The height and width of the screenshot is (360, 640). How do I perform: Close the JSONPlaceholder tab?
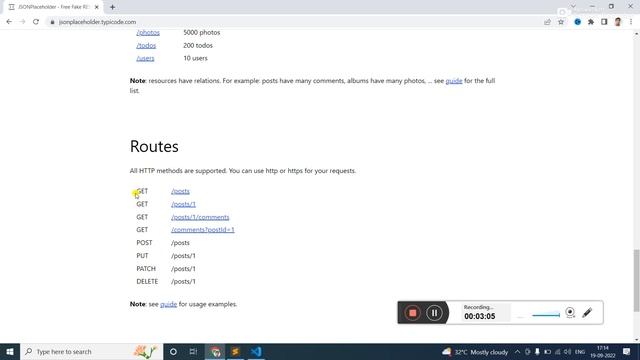click(x=97, y=7)
